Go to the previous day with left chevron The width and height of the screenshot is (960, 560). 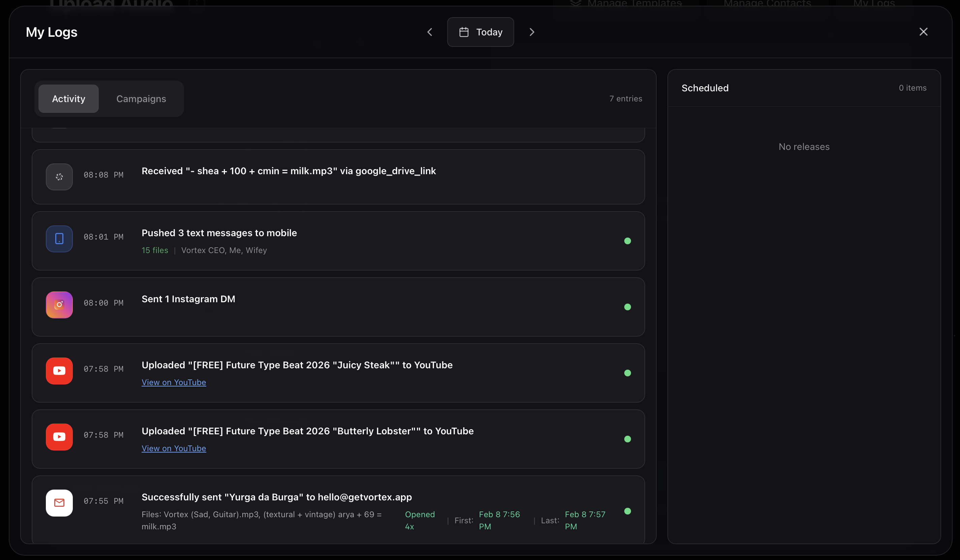(429, 32)
